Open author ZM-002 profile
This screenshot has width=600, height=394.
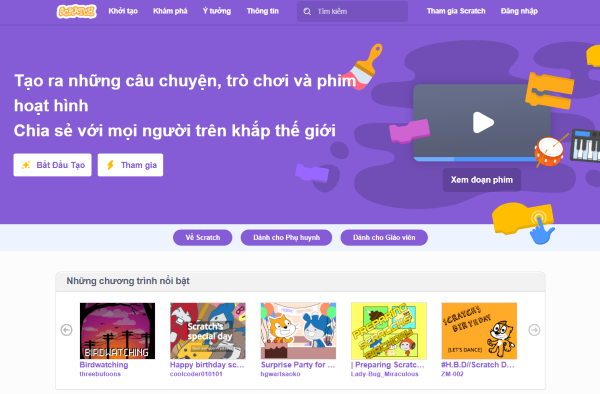(x=452, y=374)
